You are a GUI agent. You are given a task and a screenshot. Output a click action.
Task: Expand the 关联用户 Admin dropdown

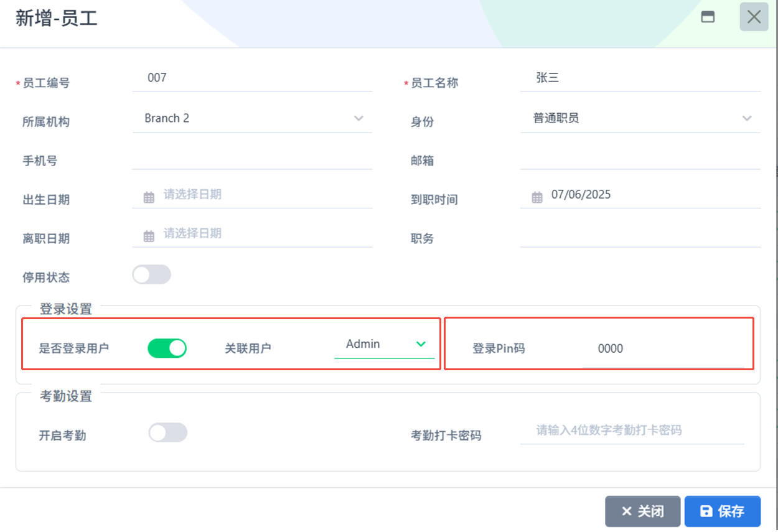(385, 344)
